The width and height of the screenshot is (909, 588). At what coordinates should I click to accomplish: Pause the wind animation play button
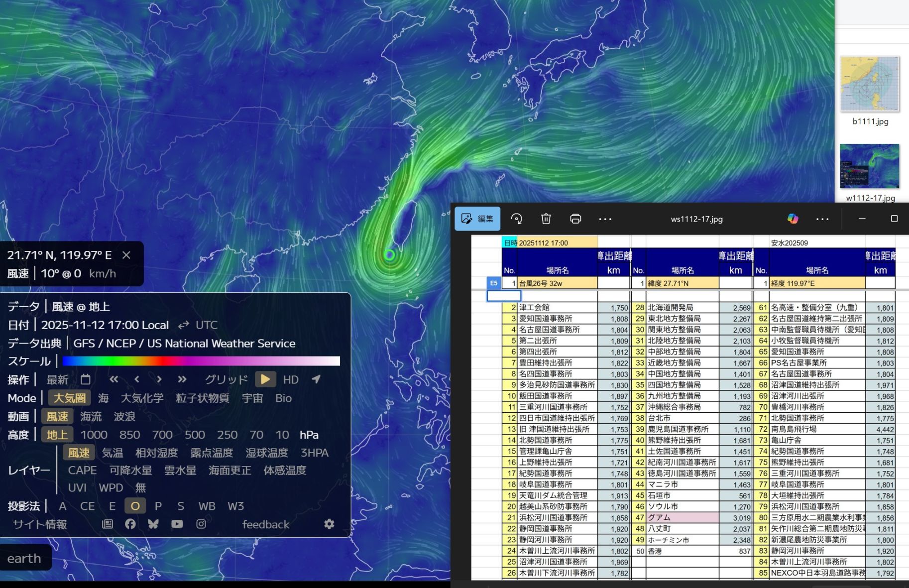coord(265,380)
